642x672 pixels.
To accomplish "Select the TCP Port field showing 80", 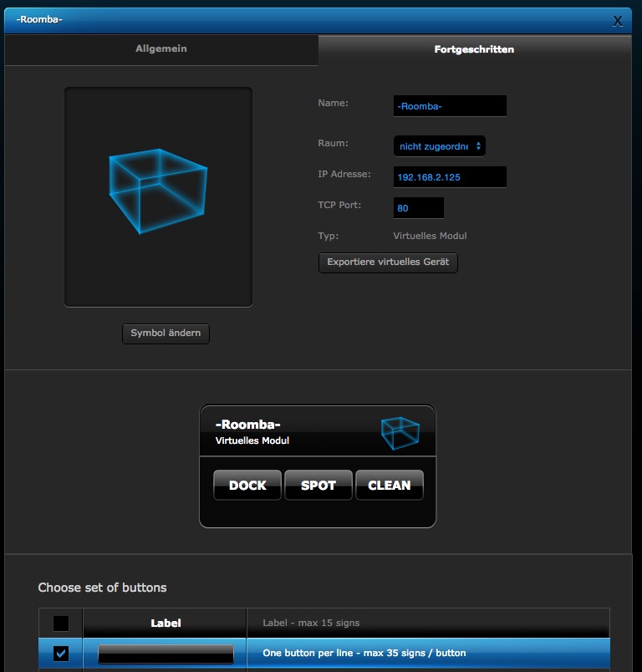I will (x=418, y=208).
